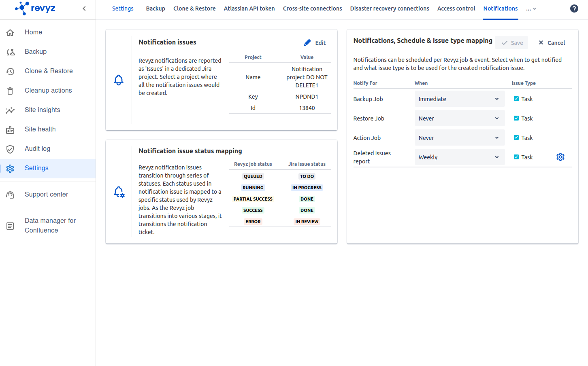Open the Atlassian API token tab

point(249,8)
